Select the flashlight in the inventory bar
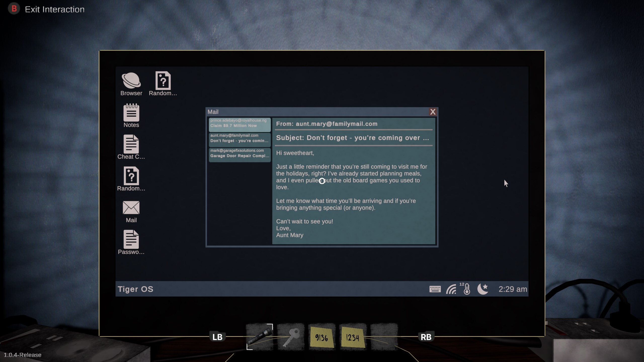Viewport: 644px width, 362px height. (x=259, y=337)
